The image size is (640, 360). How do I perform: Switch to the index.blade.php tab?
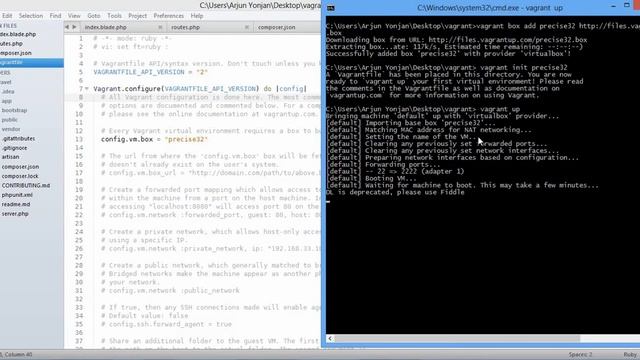point(106,27)
